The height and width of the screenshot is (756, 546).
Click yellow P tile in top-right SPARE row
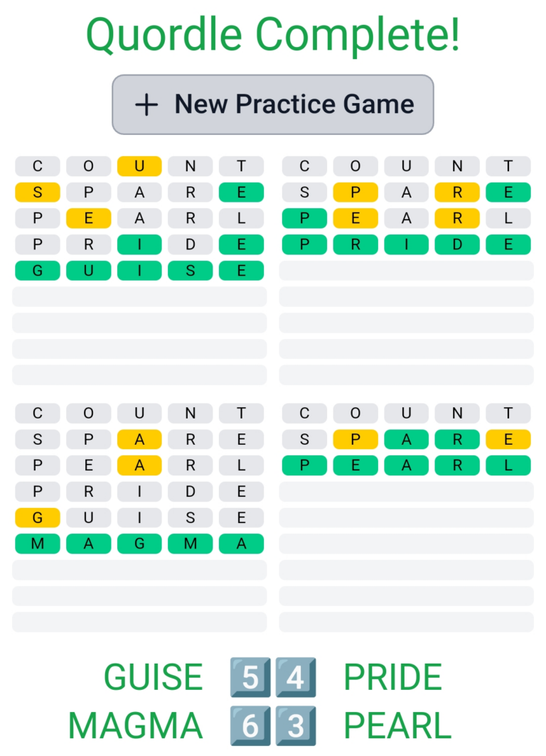point(355,193)
